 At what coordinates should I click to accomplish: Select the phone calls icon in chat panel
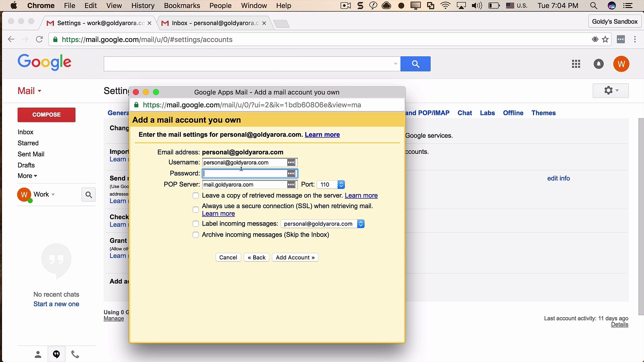(75, 354)
